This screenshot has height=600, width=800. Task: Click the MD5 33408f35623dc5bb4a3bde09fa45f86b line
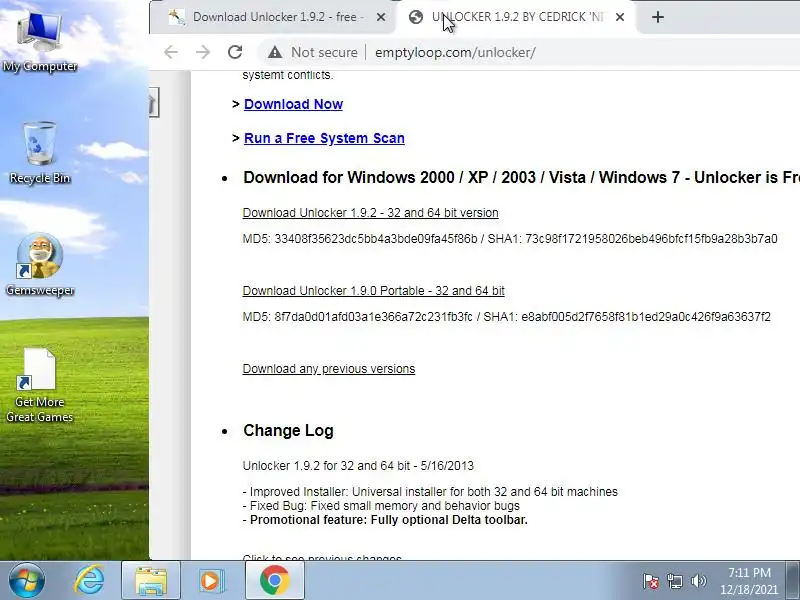[x=510, y=239]
